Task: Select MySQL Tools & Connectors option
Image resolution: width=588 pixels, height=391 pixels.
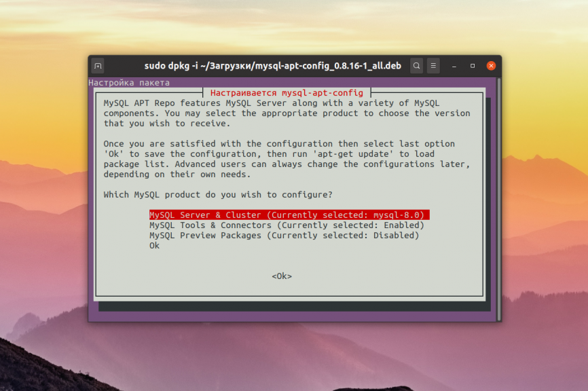Action: coord(210,225)
